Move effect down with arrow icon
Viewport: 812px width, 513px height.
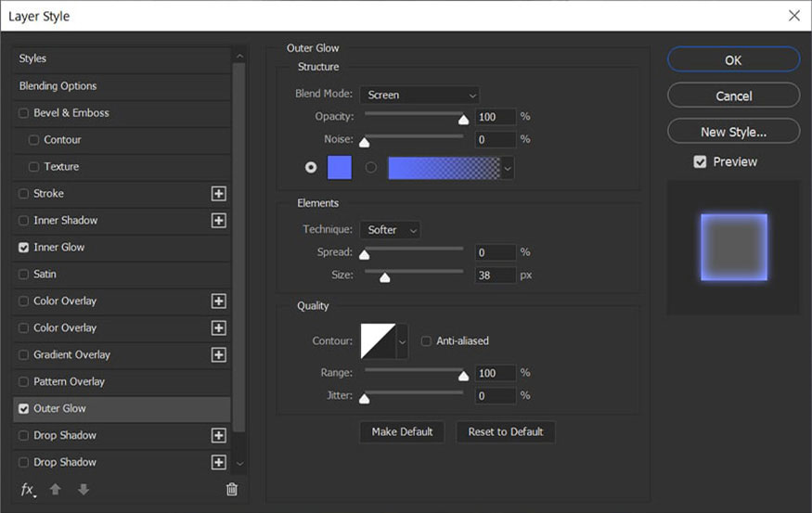[84, 489]
